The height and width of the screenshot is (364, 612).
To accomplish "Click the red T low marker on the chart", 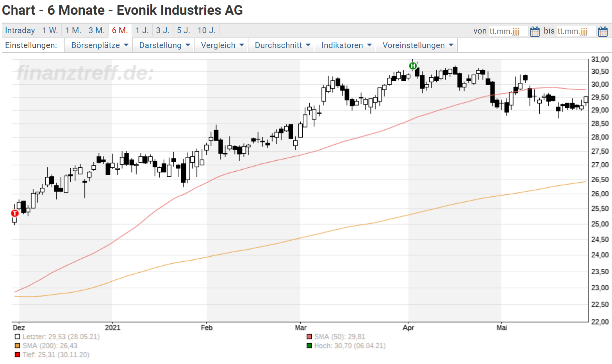I will [15, 213].
